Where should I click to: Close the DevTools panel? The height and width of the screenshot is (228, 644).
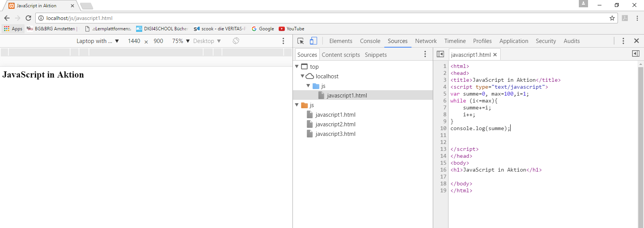pos(636,41)
